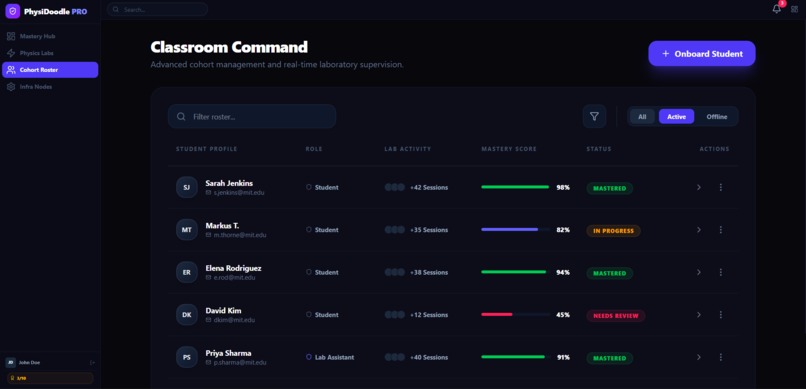Select the Active status filter

coord(676,117)
